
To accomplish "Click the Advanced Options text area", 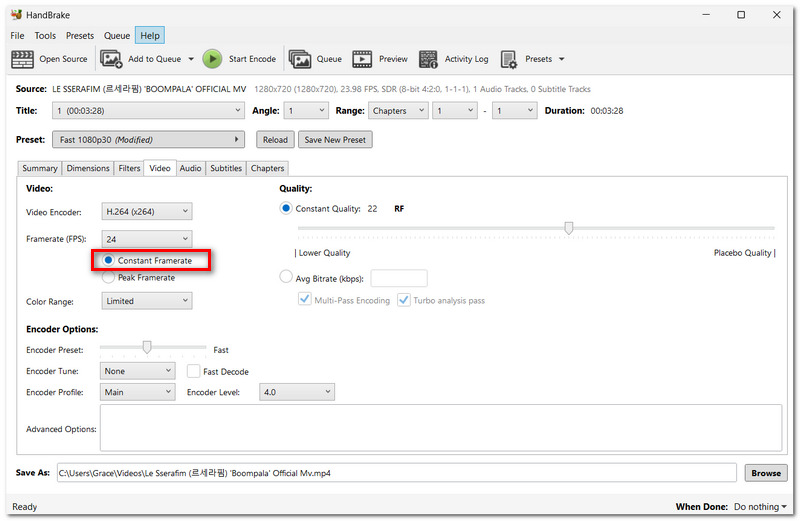I will pyautogui.click(x=441, y=428).
